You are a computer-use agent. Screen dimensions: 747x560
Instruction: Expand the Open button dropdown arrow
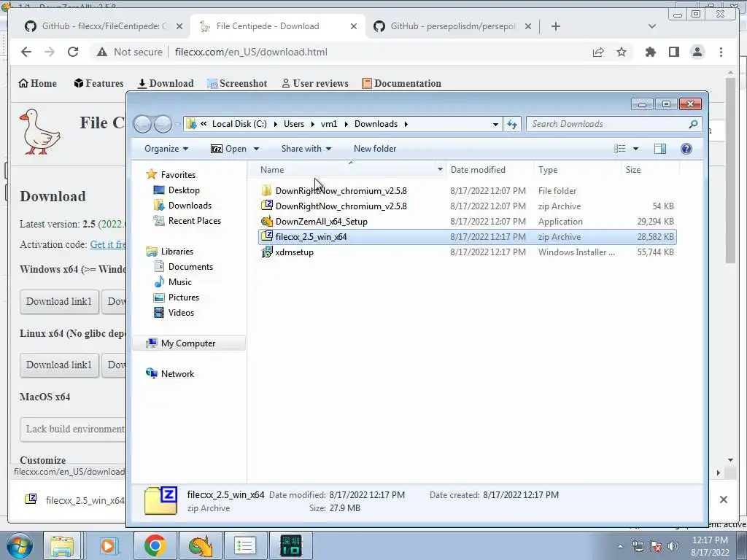point(256,149)
